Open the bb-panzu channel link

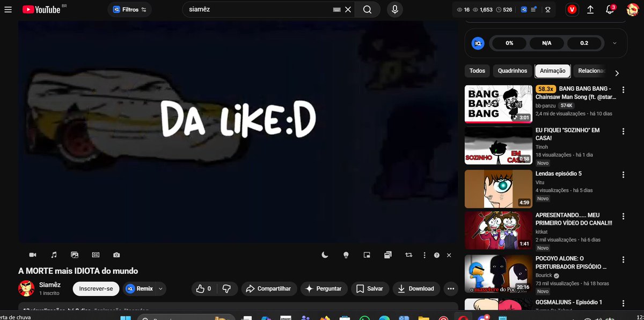pyautogui.click(x=546, y=106)
